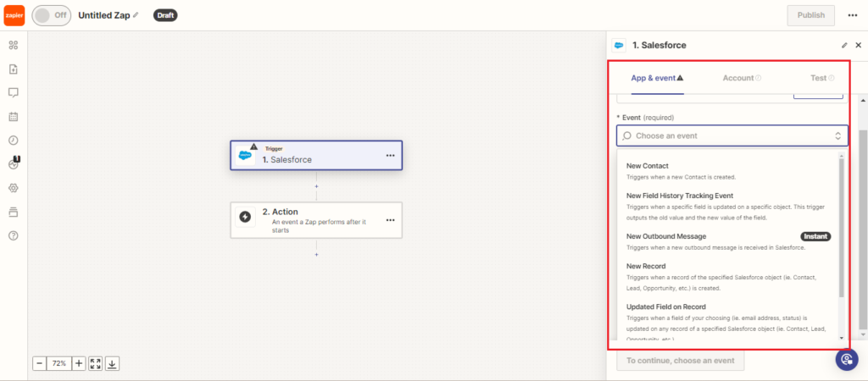Switch to the Test tab

click(822, 78)
